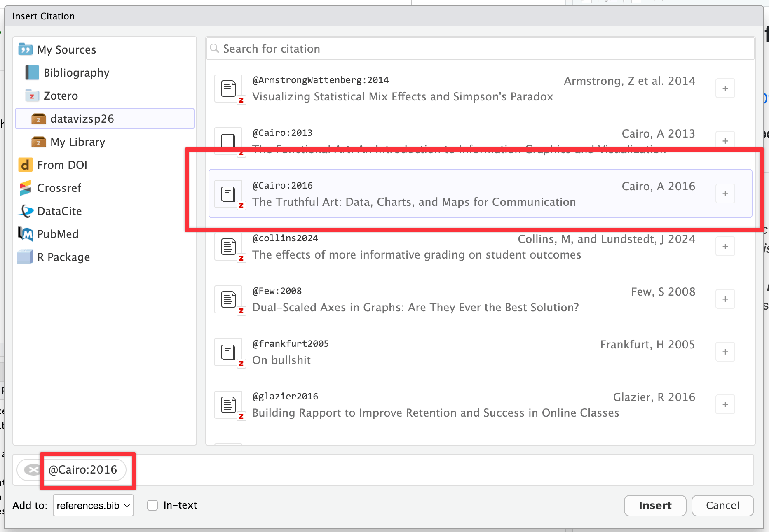This screenshot has height=532, width=769.
Task: Select the Bibliography source
Action: tap(76, 73)
